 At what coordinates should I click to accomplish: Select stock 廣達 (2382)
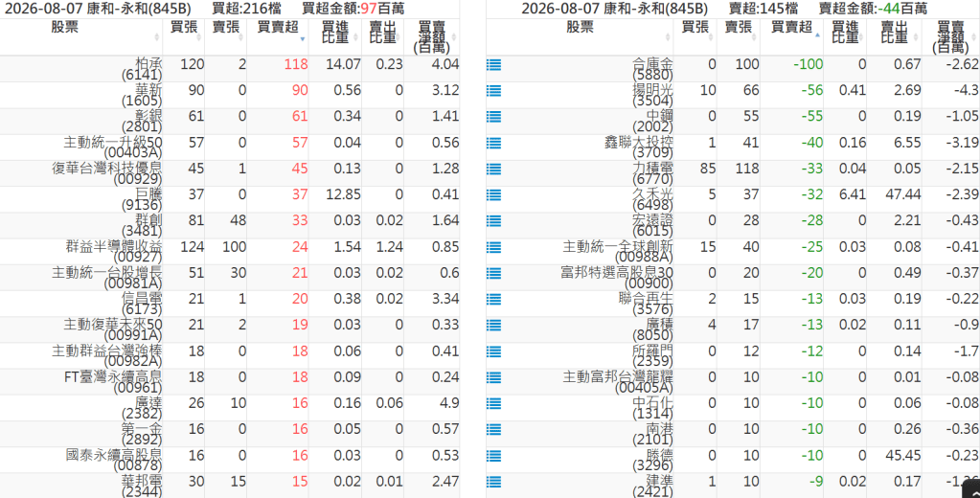(142, 409)
